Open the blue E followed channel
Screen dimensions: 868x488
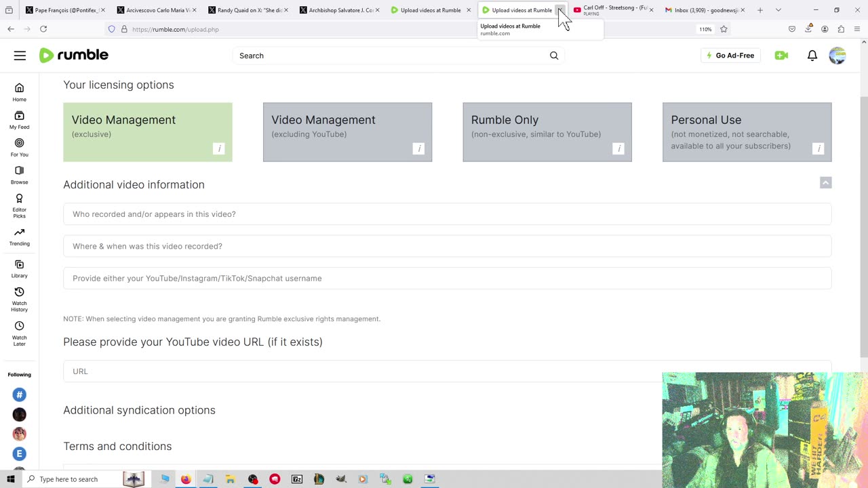point(19,453)
